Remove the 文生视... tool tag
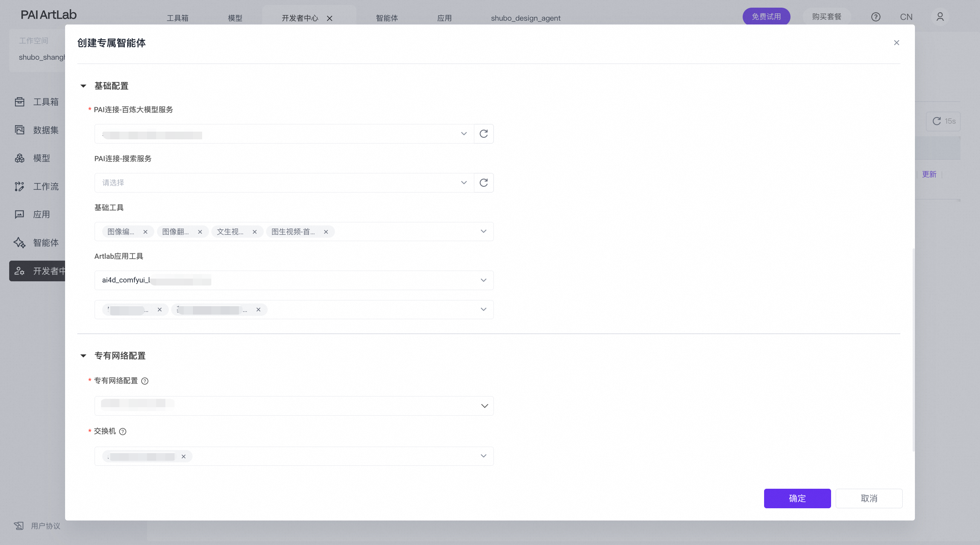 [x=255, y=232]
